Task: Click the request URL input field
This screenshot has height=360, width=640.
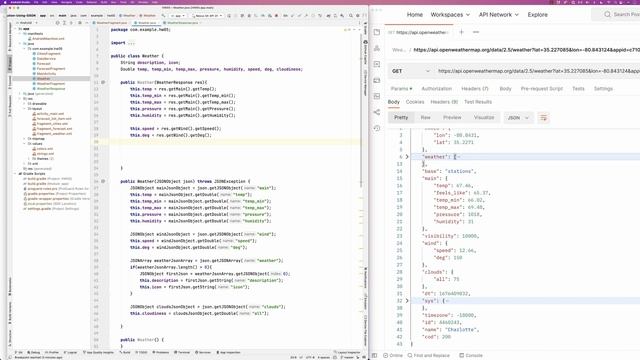Action: click(538, 71)
